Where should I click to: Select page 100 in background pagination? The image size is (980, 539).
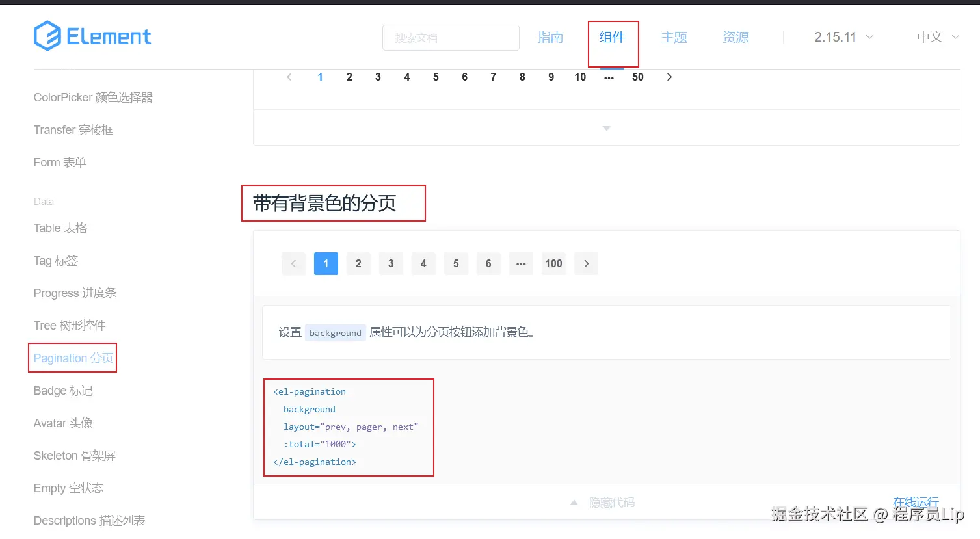[553, 263]
